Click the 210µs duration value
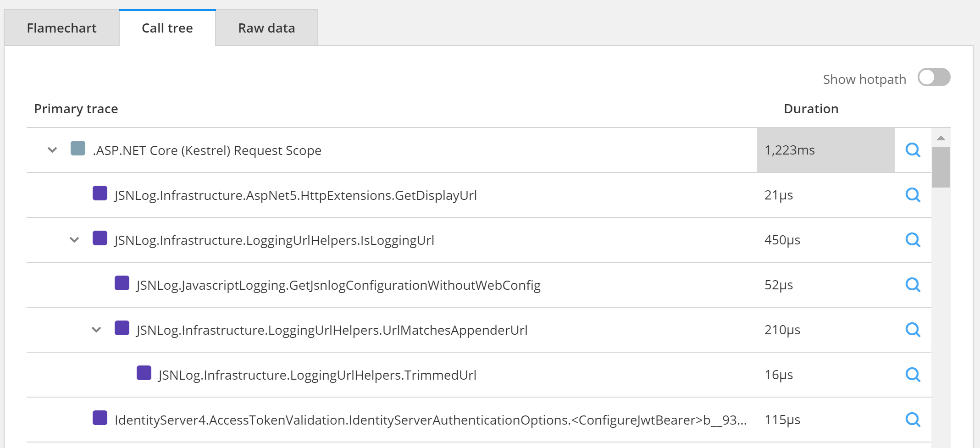This screenshot has width=980, height=448. 782,330
